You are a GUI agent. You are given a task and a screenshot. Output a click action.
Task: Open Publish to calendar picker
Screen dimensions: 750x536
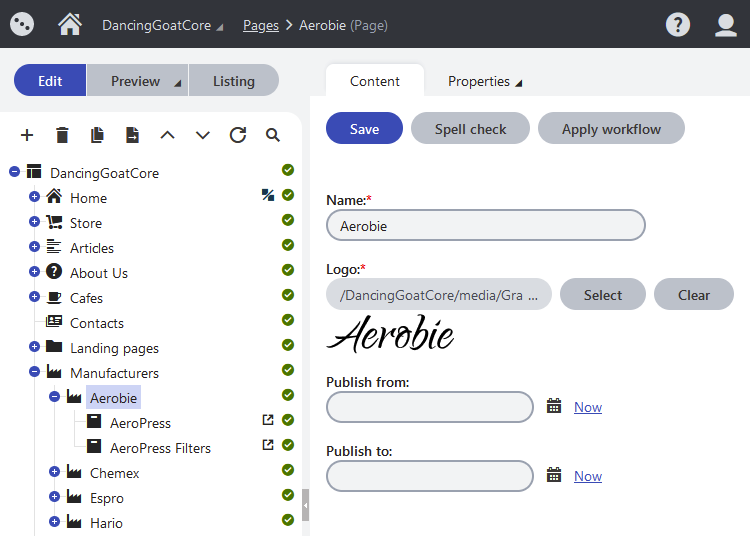tap(554, 475)
